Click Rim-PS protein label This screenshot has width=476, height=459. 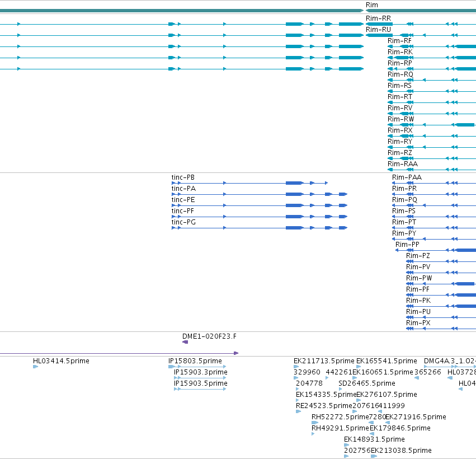[x=404, y=211]
